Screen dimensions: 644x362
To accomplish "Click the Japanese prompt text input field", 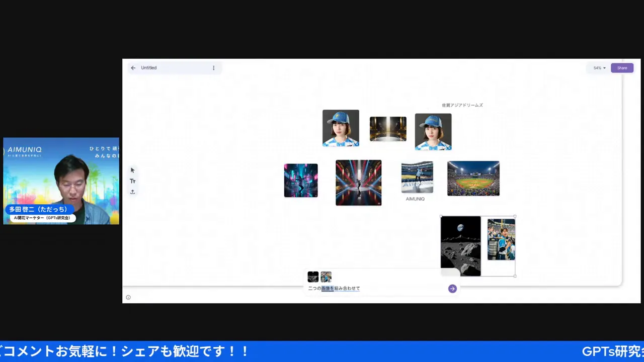I will [372, 289].
